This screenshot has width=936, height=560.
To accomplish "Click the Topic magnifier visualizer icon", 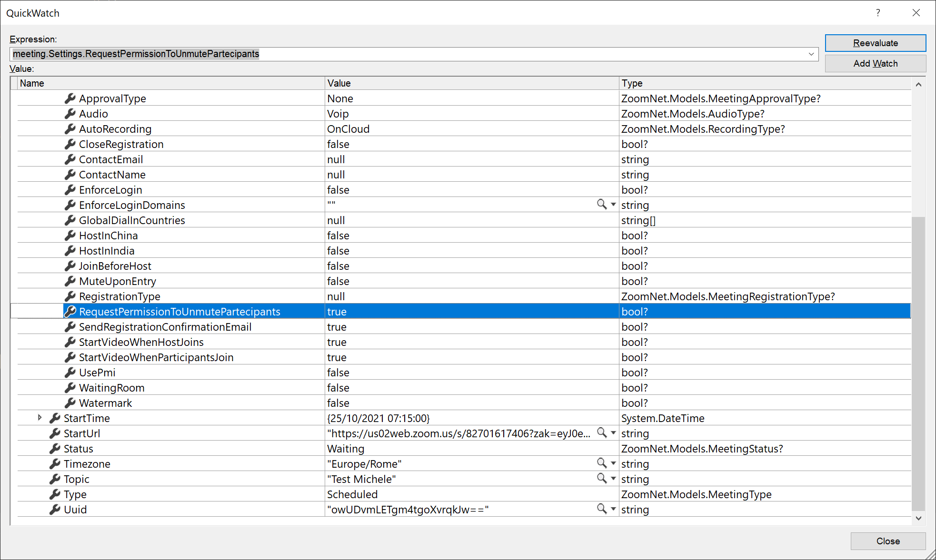I will (x=600, y=479).
